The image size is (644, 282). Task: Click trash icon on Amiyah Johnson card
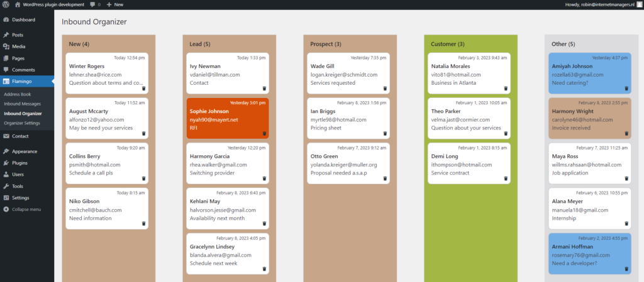pyautogui.click(x=626, y=89)
